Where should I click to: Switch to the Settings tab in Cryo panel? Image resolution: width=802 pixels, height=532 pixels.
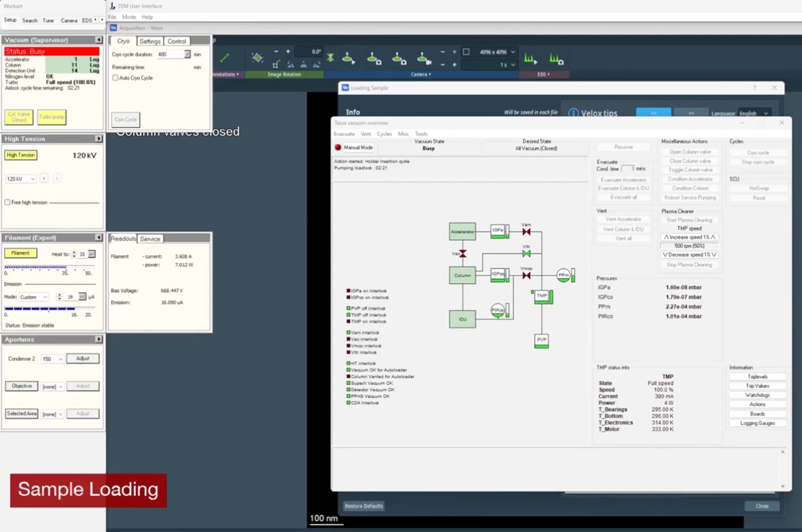pos(150,41)
